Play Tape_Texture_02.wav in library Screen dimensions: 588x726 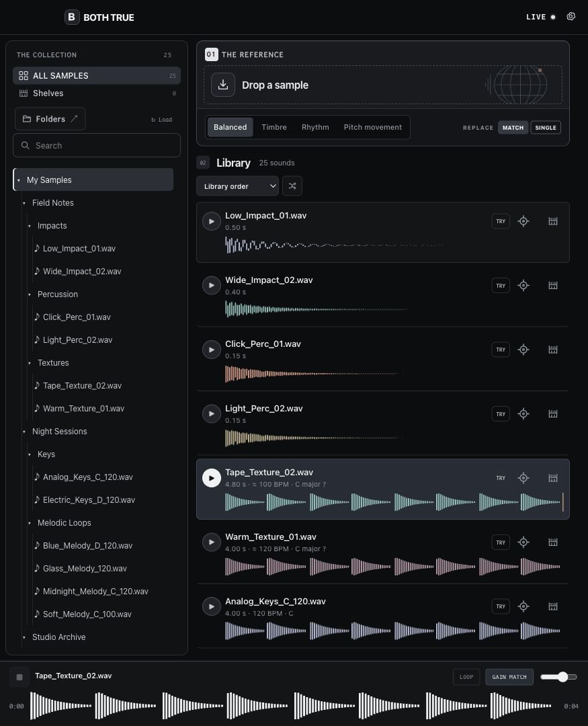(212, 478)
